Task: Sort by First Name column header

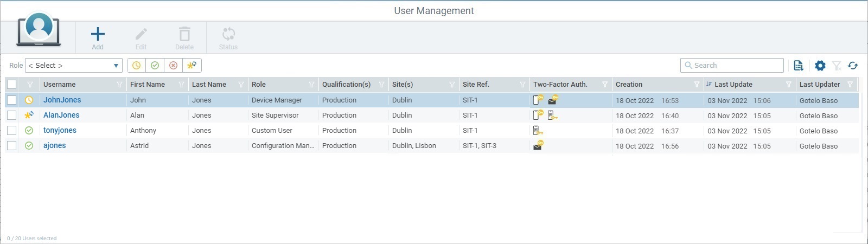Action: coord(148,85)
